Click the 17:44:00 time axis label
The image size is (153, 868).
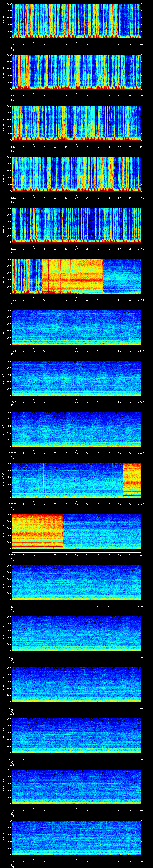click(x=12, y=810)
